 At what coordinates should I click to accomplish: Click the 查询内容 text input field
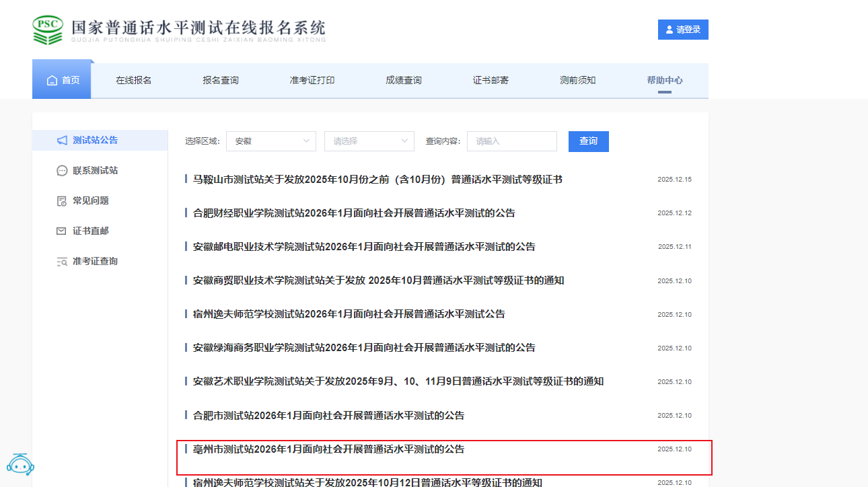coord(511,141)
